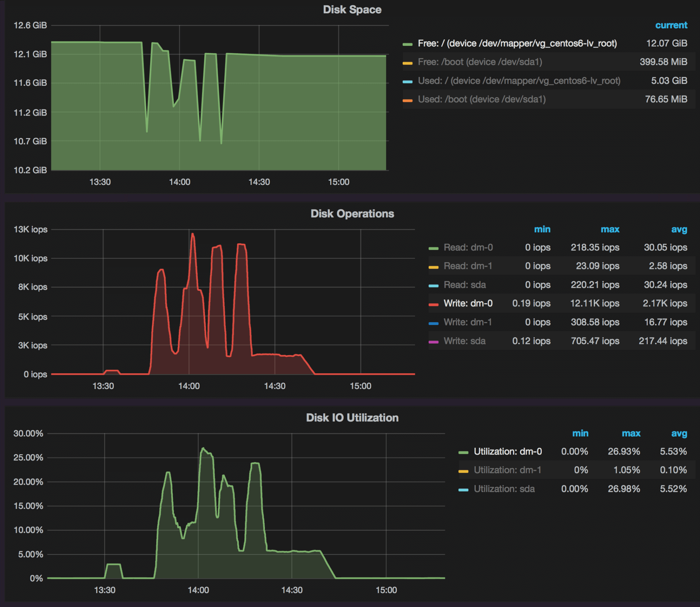Sort Disk Space legend by current column

click(x=671, y=25)
